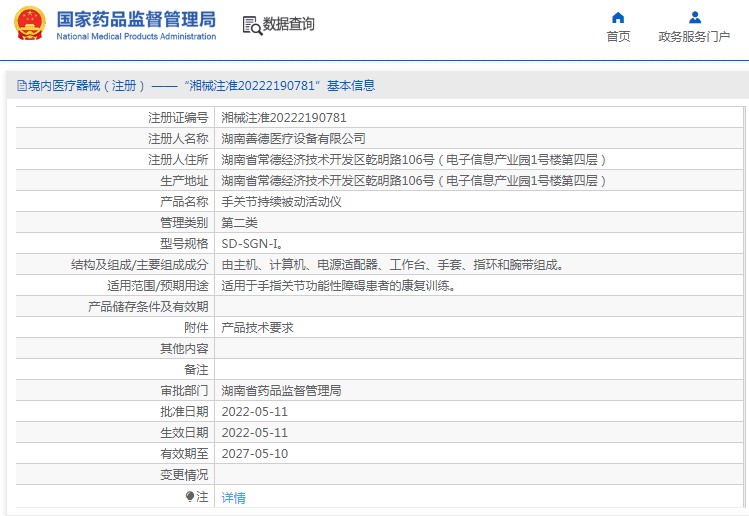
Task: Click the 附件 row label
Action: click(x=196, y=328)
